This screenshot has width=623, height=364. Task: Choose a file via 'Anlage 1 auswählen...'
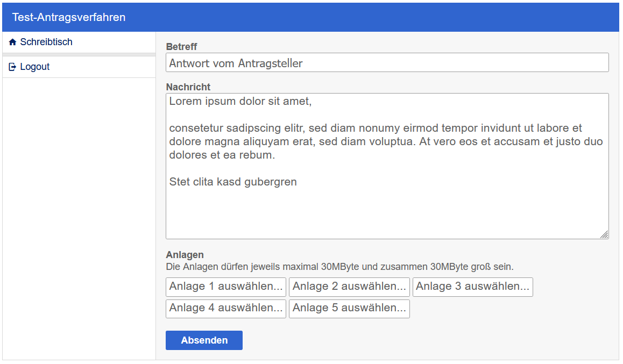[x=226, y=287]
